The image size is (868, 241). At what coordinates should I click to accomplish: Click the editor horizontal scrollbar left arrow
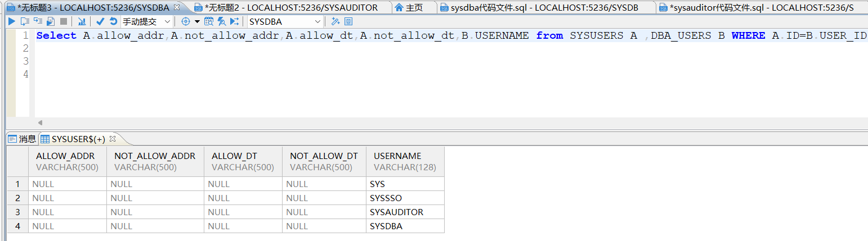click(x=40, y=122)
